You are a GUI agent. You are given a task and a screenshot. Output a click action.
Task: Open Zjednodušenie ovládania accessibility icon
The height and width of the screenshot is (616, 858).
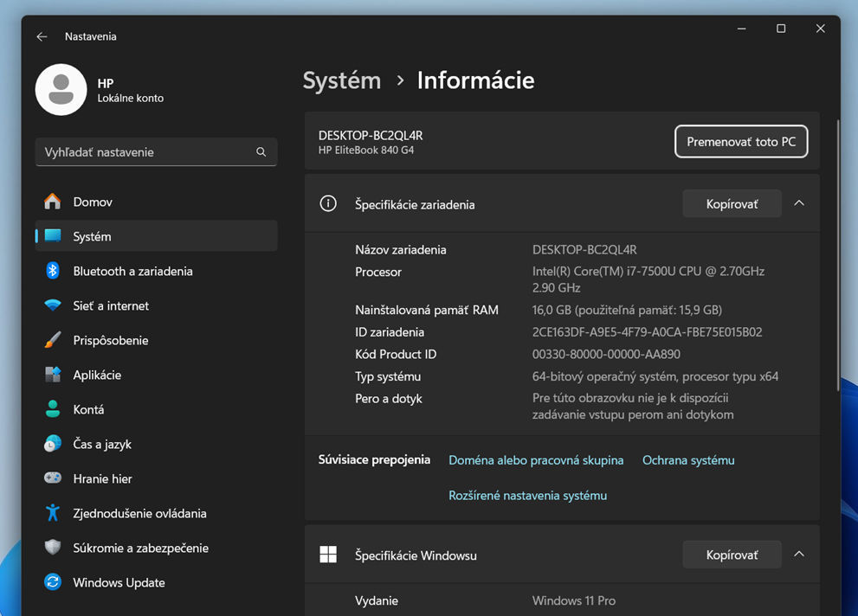tap(53, 513)
